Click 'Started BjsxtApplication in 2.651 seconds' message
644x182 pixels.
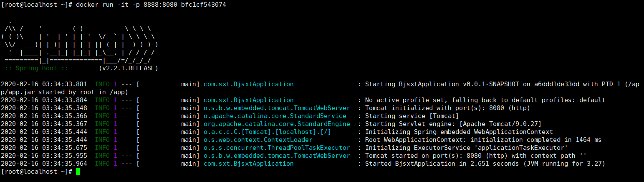[x=439, y=164]
